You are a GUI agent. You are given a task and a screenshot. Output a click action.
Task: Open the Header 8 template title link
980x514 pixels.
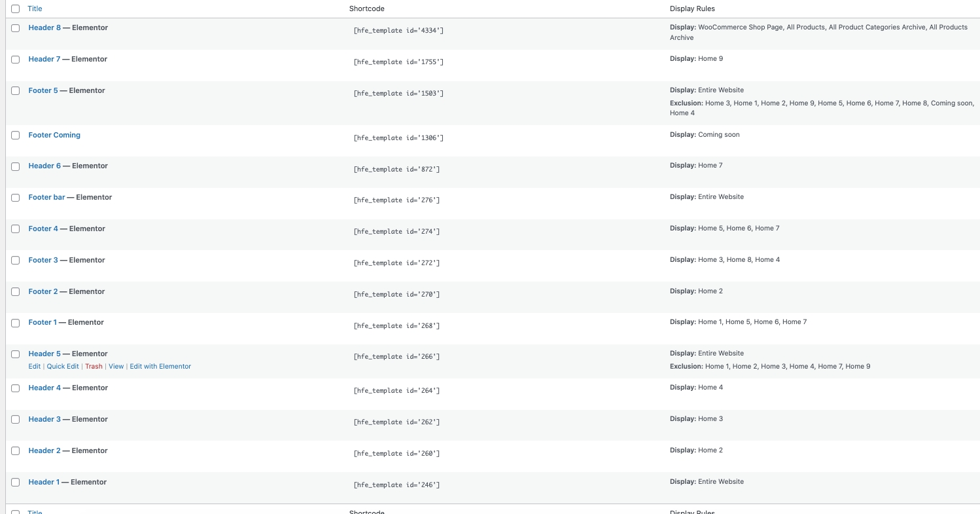point(44,28)
